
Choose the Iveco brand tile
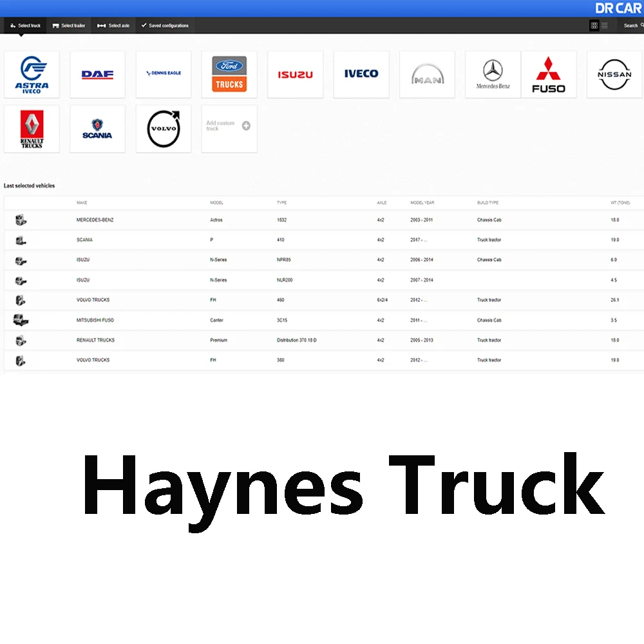(361, 74)
